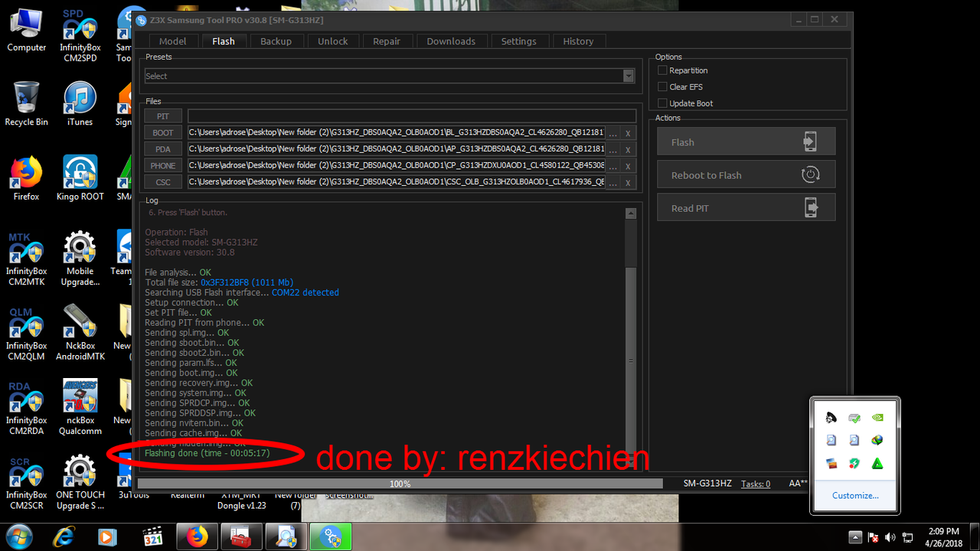980x551 pixels.
Task: Enable the Repartition option
Action: pos(661,70)
